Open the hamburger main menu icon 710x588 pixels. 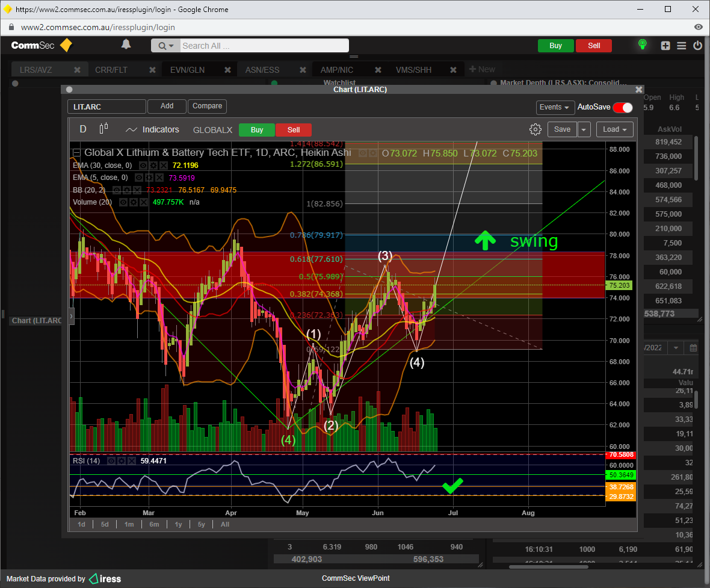(x=682, y=46)
